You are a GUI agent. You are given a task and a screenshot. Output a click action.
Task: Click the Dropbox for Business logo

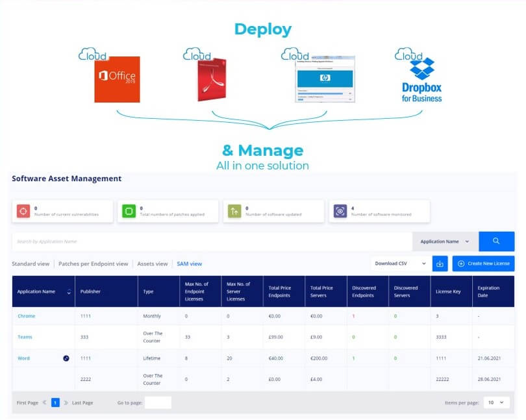coord(421,80)
